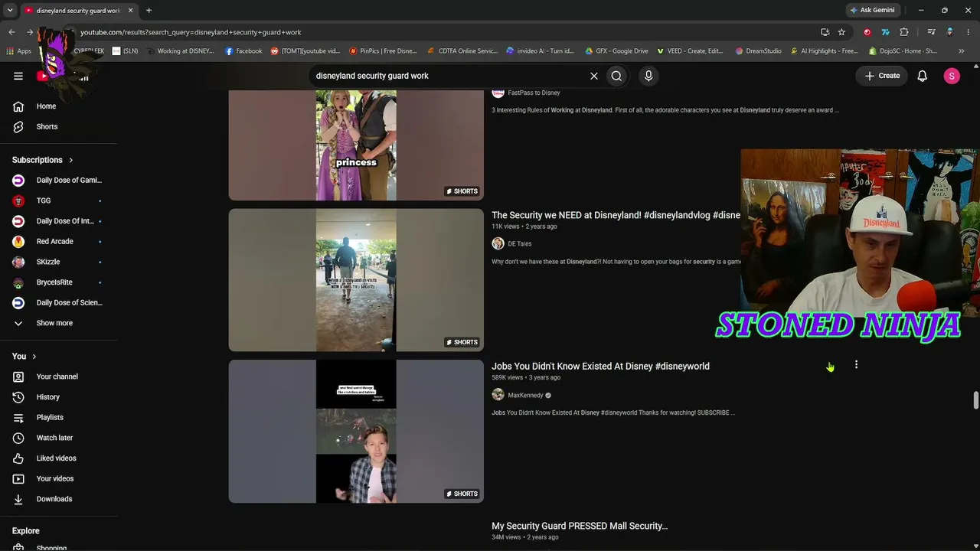Select the disneyland security guard work tab
980x551 pixels.
(79, 10)
